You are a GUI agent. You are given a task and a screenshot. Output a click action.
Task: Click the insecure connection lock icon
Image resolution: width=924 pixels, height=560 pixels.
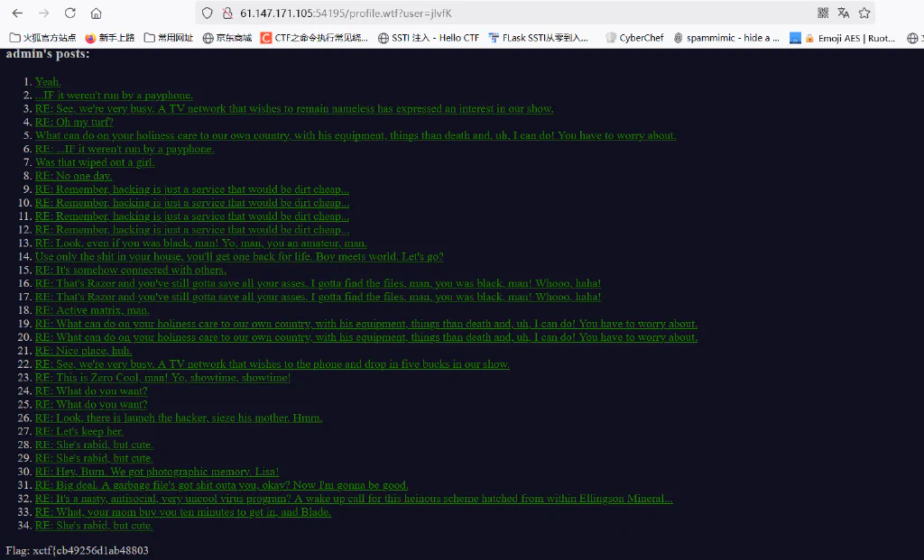tap(226, 13)
